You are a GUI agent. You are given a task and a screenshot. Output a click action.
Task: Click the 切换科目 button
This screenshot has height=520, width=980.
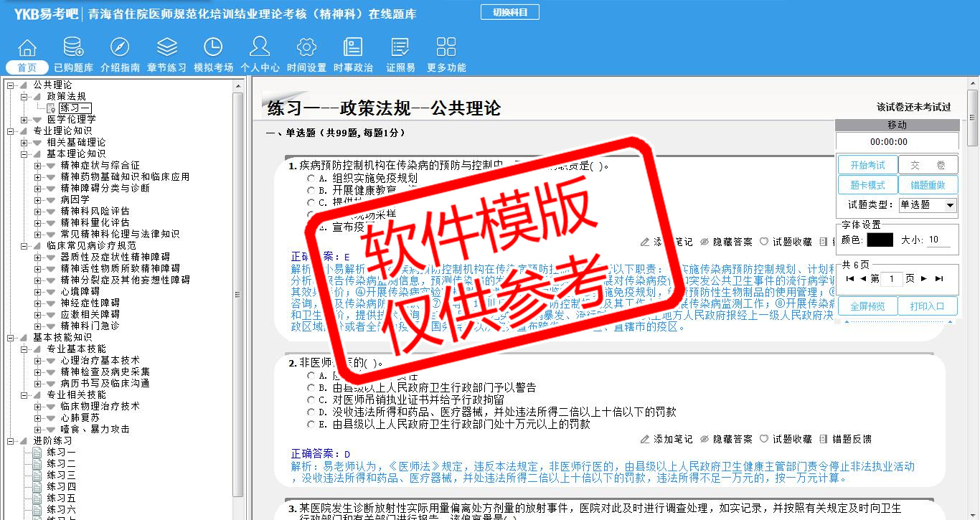tap(509, 12)
